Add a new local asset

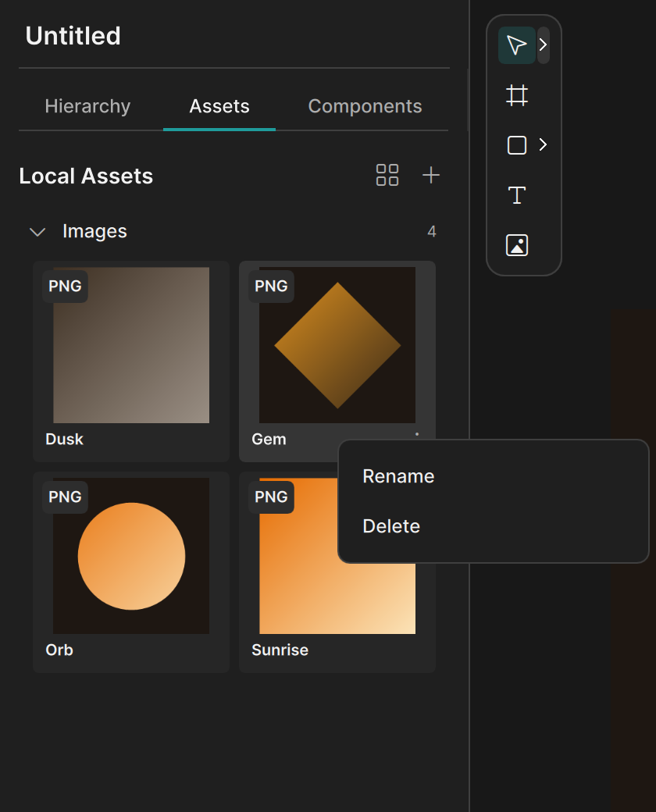click(430, 175)
